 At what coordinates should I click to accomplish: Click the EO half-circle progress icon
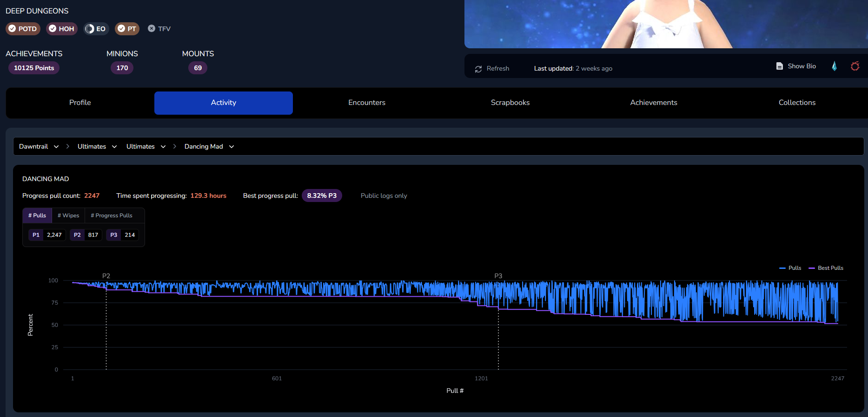pos(90,29)
